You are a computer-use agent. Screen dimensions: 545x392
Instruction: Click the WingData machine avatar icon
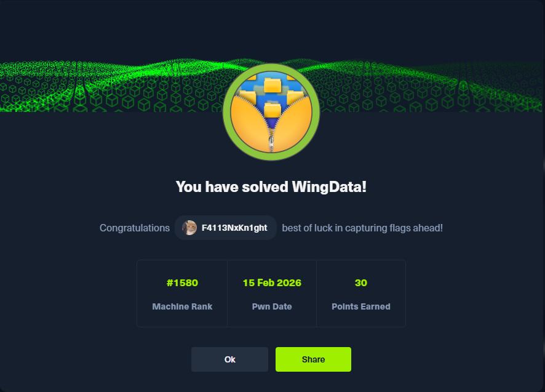tap(271, 112)
